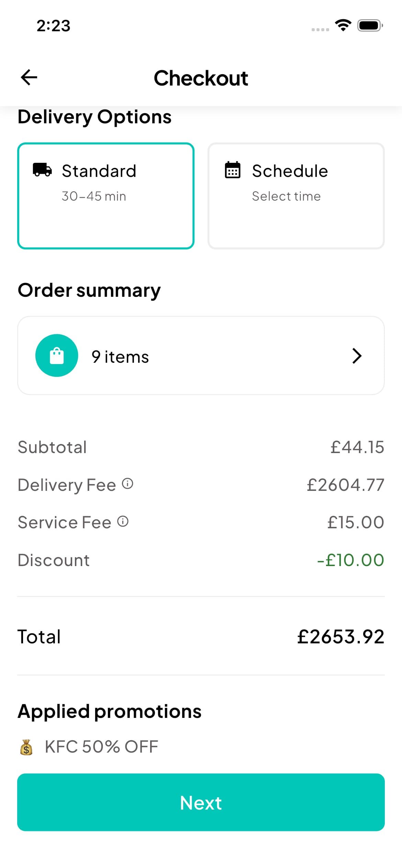
Task: Tap the Discount value -£10.00
Action: click(x=350, y=560)
